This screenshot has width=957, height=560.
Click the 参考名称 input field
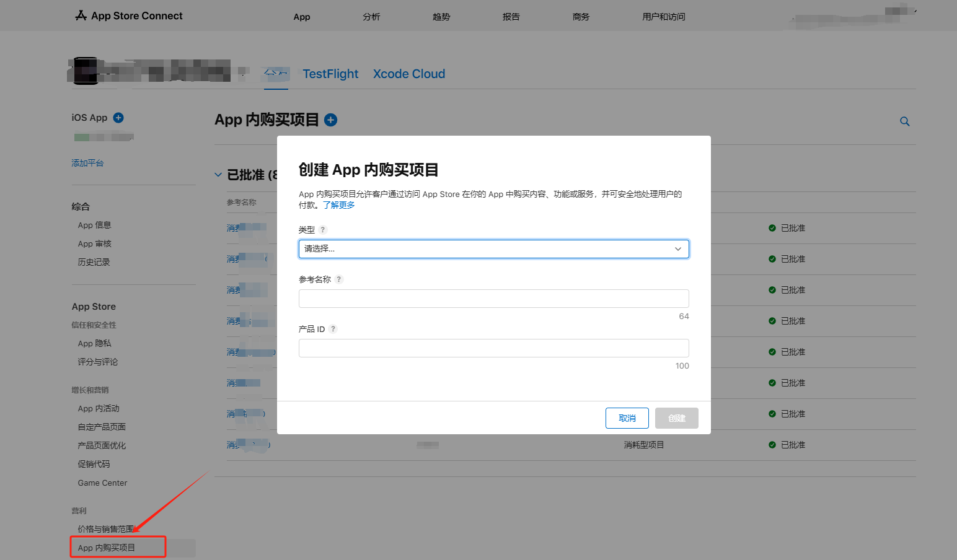(x=494, y=299)
